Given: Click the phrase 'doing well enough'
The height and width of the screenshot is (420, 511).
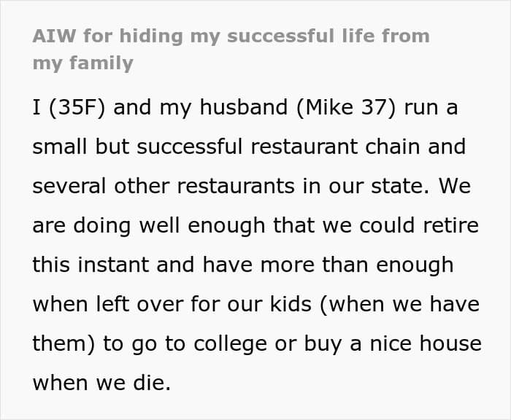Looking at the screenshot, I should (x=169, y=226).
